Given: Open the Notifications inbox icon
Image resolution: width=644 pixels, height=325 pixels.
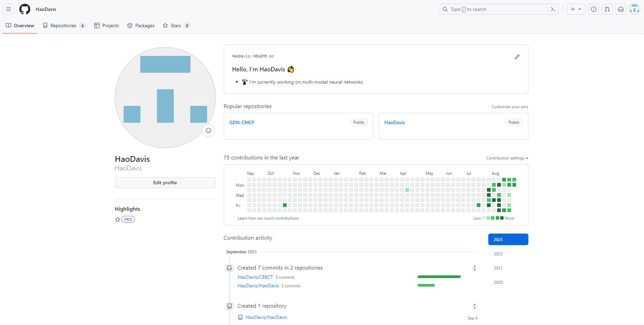Looking at the screenshot, I should [621, 9].
